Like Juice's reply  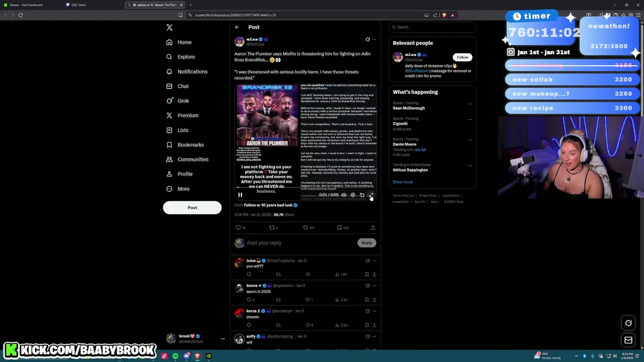(307, 275)
